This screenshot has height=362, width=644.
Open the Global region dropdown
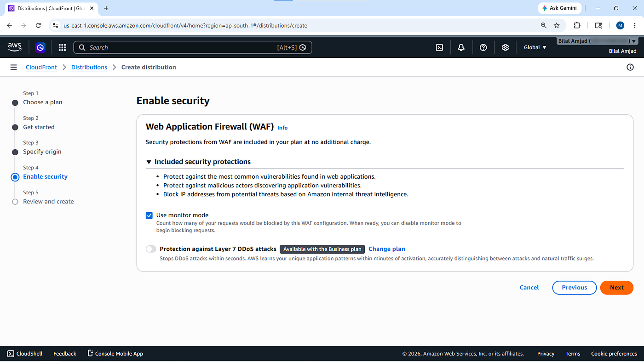pyautogui.click(x=535, y=47)
